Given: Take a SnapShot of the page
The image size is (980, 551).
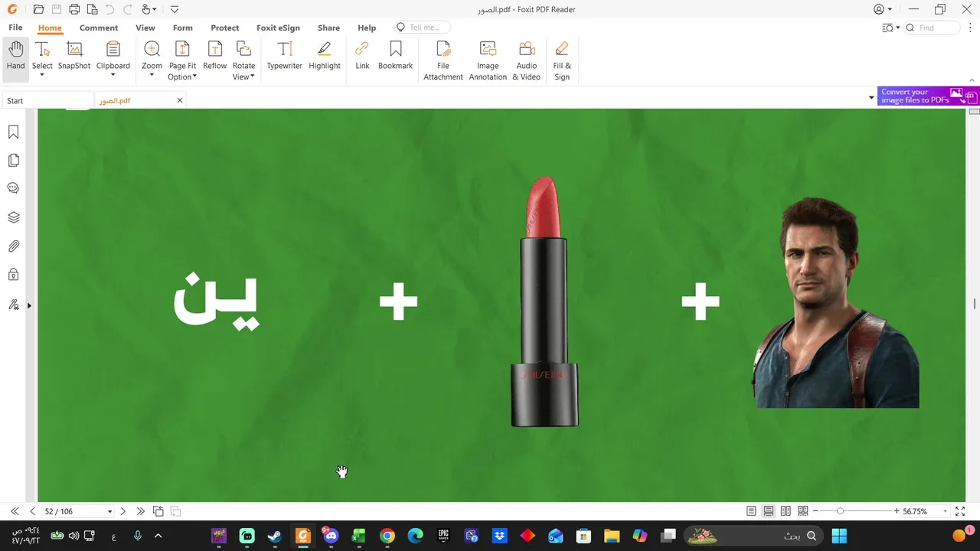Looking at the screenshot, I should coord(74,57).
